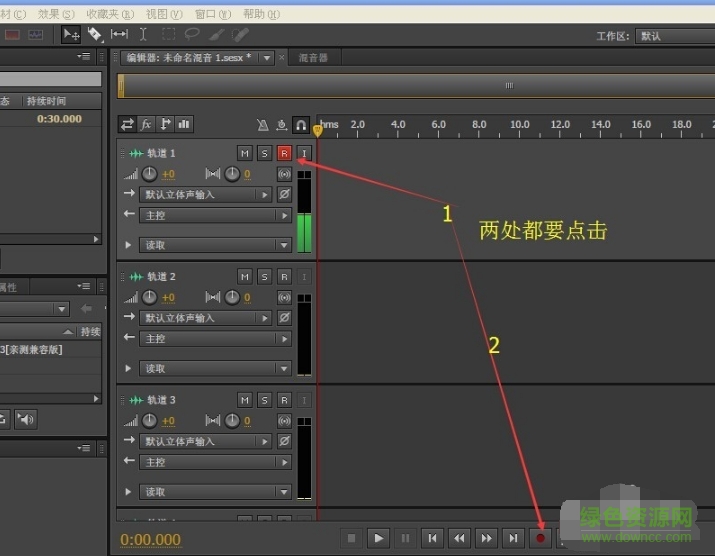Open the fx effects view in track header

[146, 125]
